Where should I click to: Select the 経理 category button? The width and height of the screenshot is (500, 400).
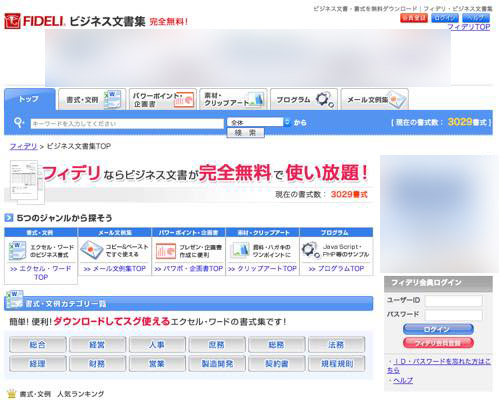click(x=38, y=363)
